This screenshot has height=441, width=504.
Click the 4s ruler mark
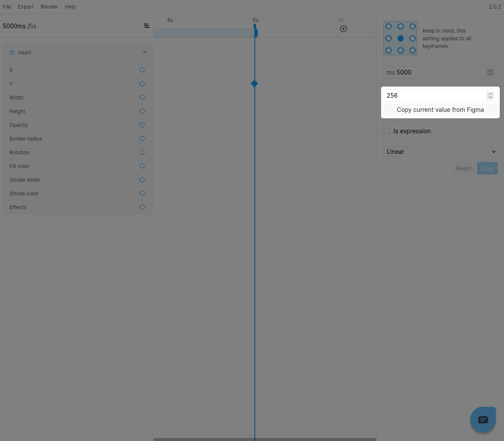click(170, 20)
